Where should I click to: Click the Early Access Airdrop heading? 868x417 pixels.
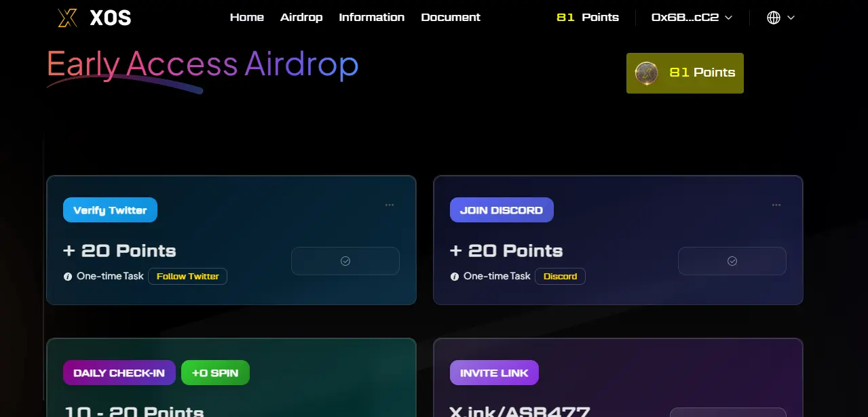[x=202, y=64]
